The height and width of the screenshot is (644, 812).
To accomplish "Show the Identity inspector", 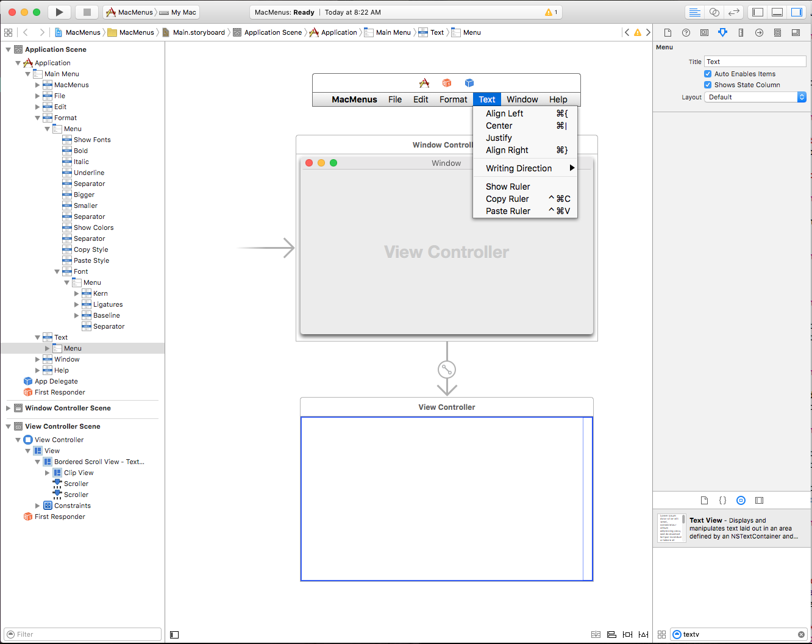I will pyautogui.click(x=704, y=33).
